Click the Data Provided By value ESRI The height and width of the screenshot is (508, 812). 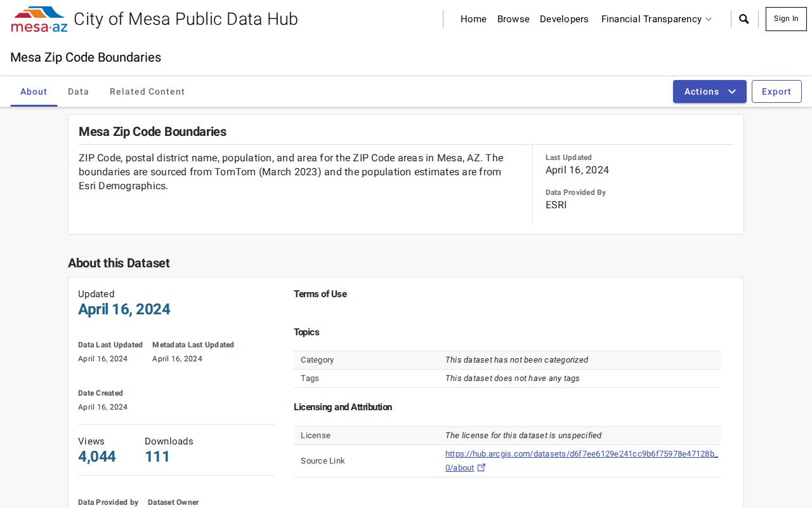556,205
